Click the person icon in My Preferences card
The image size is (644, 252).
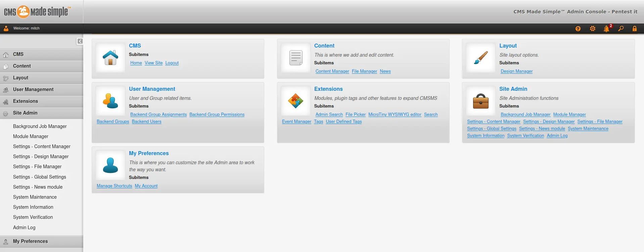110,165
